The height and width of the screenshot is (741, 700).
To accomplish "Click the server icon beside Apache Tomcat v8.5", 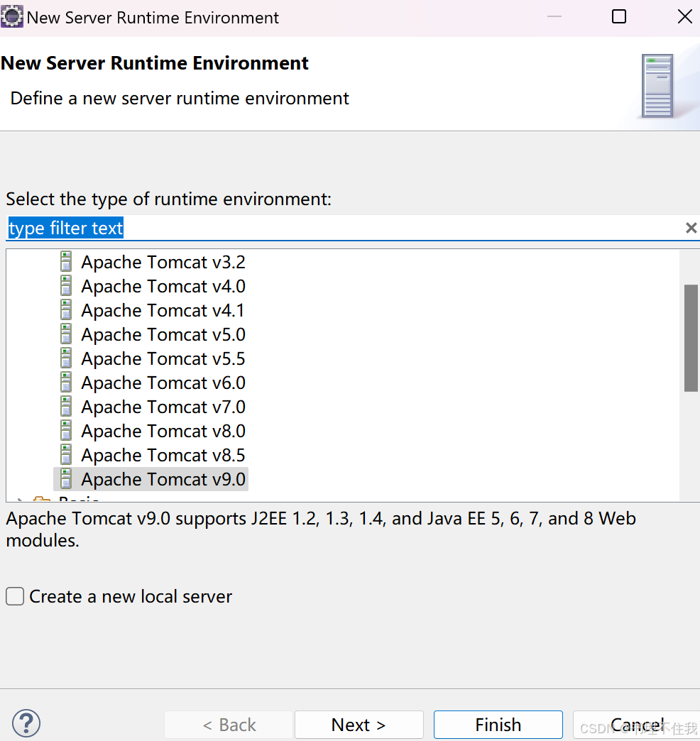I will pyautogui.click(x=66, y=454).
